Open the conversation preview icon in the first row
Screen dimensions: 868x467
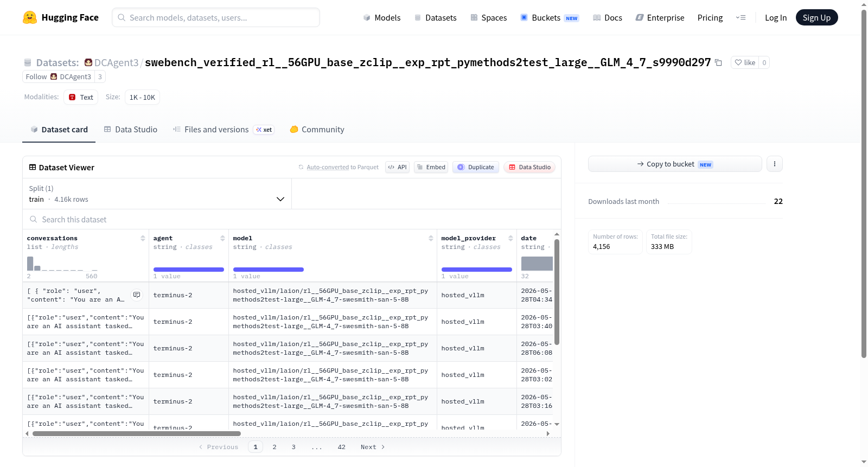(137, 295)
